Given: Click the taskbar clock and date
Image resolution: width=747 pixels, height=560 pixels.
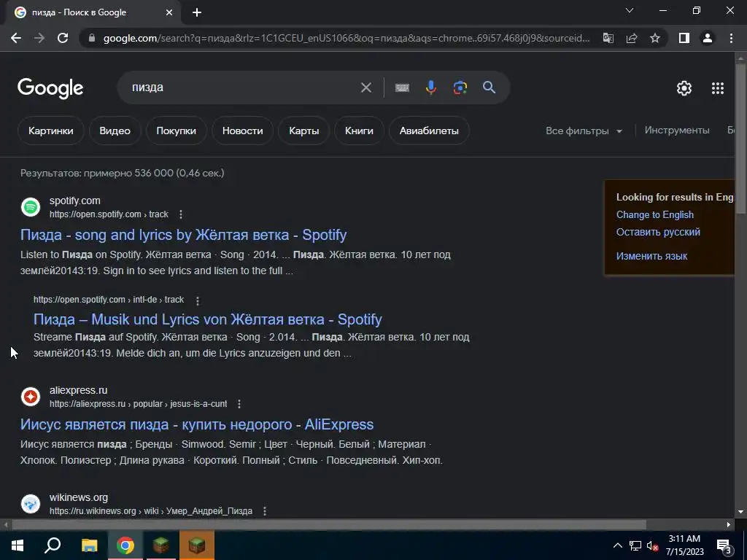Looking at the screenshot, I should tap(684, 545).
